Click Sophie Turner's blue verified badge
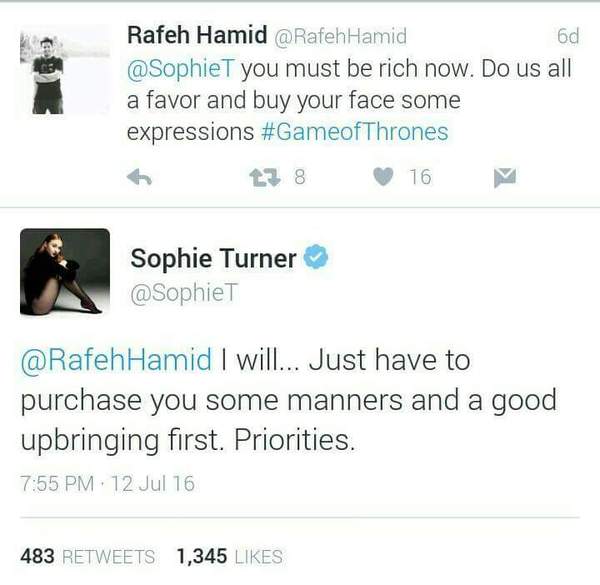Image resolution: width=600 pixels, height=585 pixels. pyautogui.click(x=317, y=258)
